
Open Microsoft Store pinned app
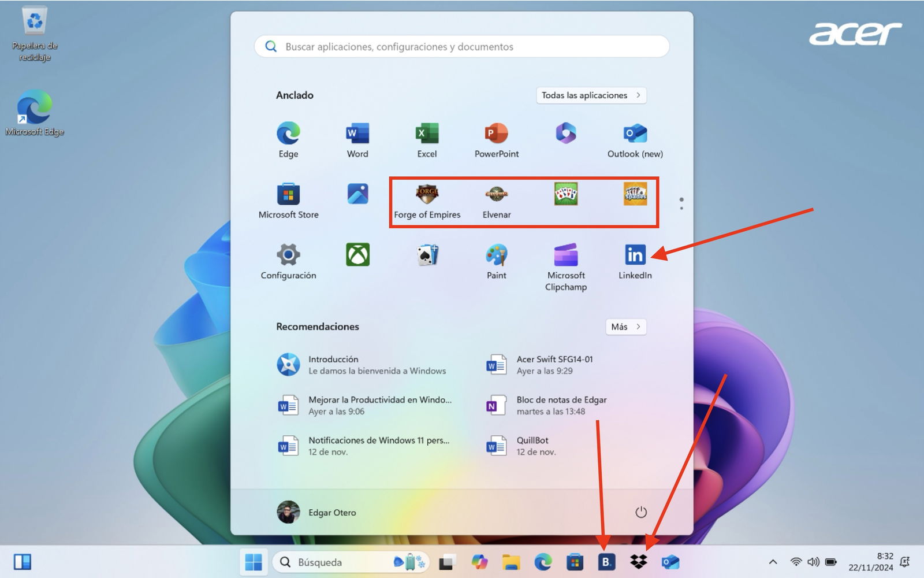pos(288,201)
